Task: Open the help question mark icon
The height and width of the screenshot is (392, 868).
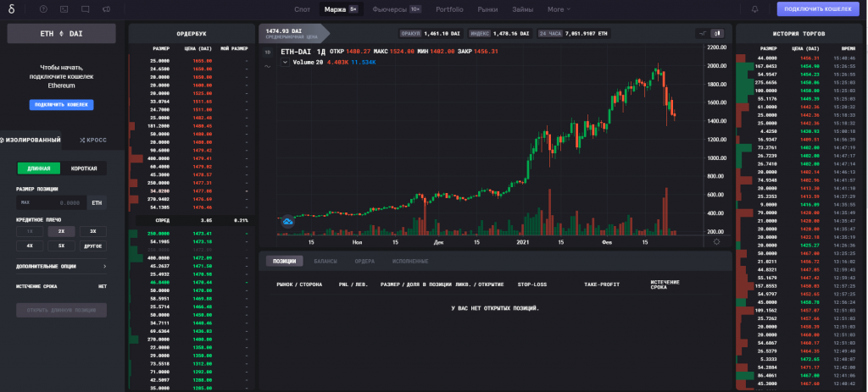Action: click(43, 9)
